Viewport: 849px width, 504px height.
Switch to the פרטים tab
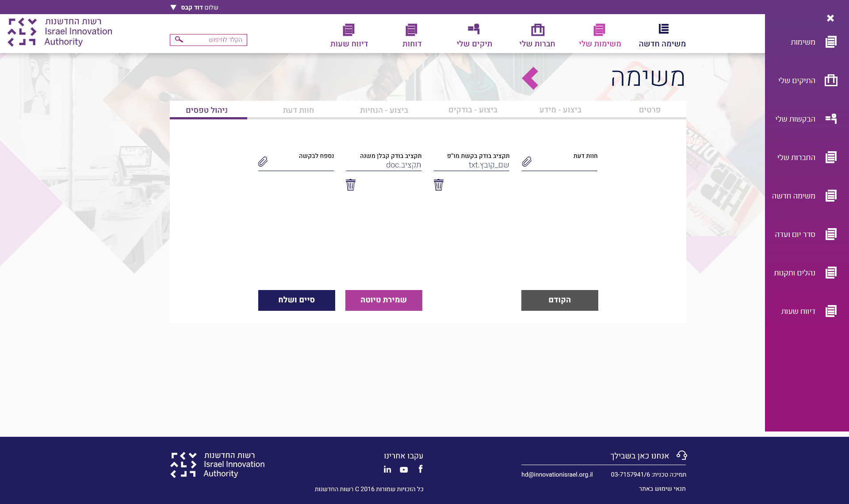coord(649,110)
